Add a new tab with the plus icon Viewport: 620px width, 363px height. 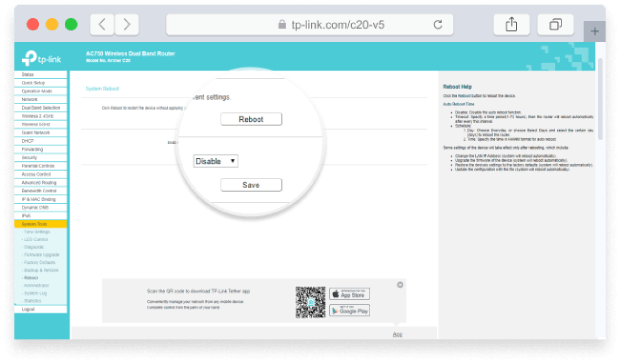click(x=594, y=31)
